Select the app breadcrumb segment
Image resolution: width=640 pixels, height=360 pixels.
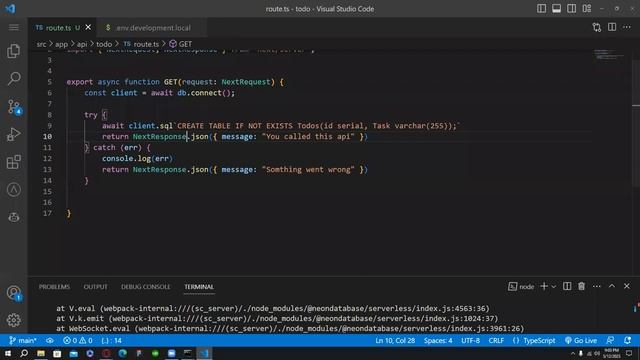(x=62, y=44)
